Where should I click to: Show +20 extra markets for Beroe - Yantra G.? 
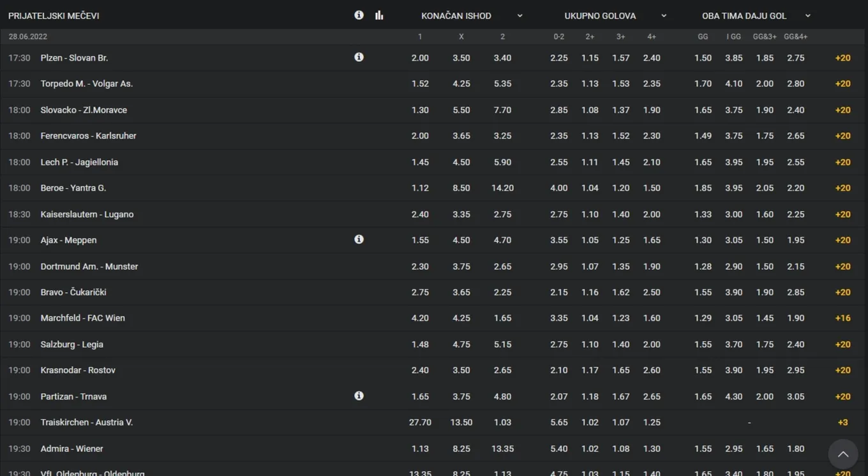coord(842,188)
